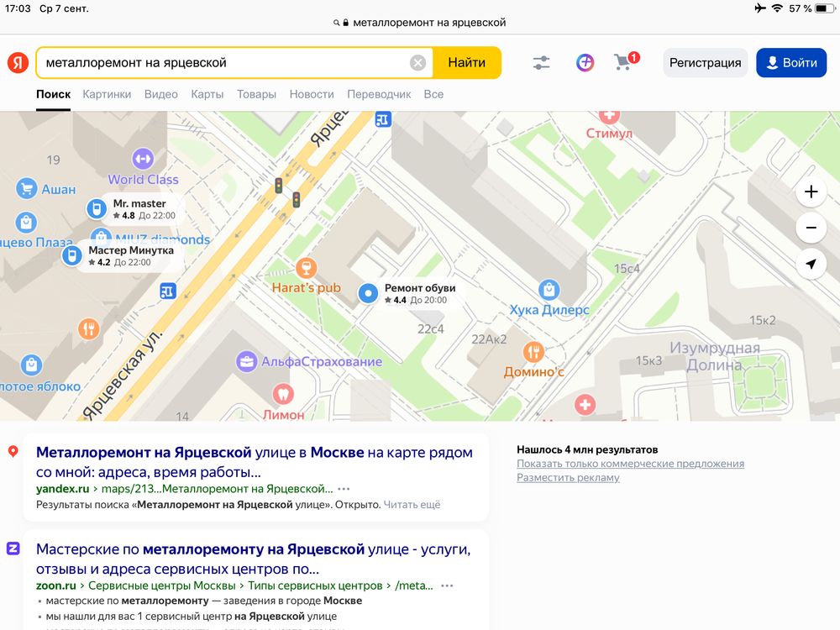The image size is (840, 630).
Task: Expand options for the yandex.ru result
Action: click(344, 489)
